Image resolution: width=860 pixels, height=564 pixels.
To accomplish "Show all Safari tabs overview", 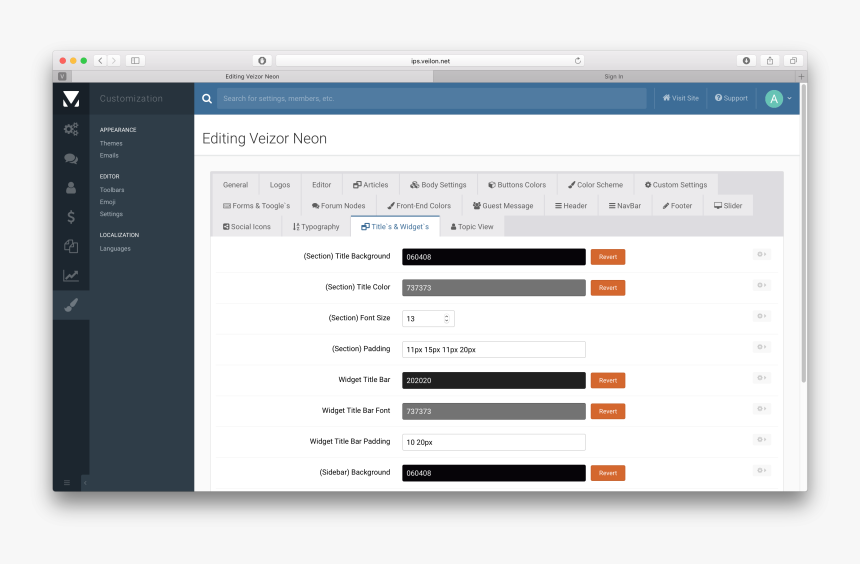I will tap(793, 60).
